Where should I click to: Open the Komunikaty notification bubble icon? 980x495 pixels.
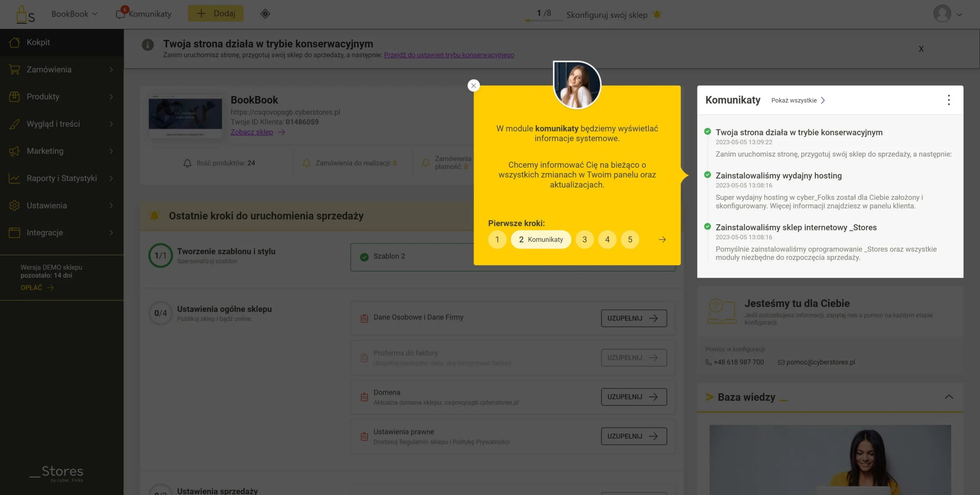(x=121, y=14)
